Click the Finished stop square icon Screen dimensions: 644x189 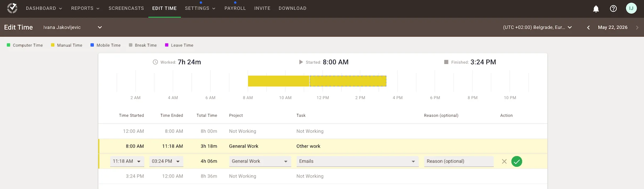coord(446,62)
